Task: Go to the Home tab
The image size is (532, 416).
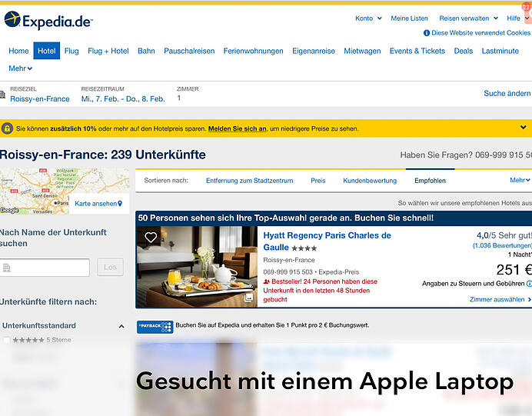Action: click(x=18, y=51)
